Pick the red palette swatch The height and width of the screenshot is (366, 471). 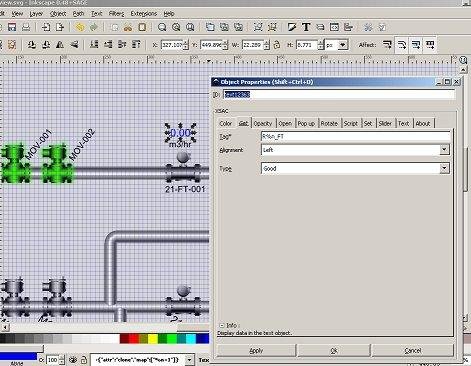[x=134, y=339]
